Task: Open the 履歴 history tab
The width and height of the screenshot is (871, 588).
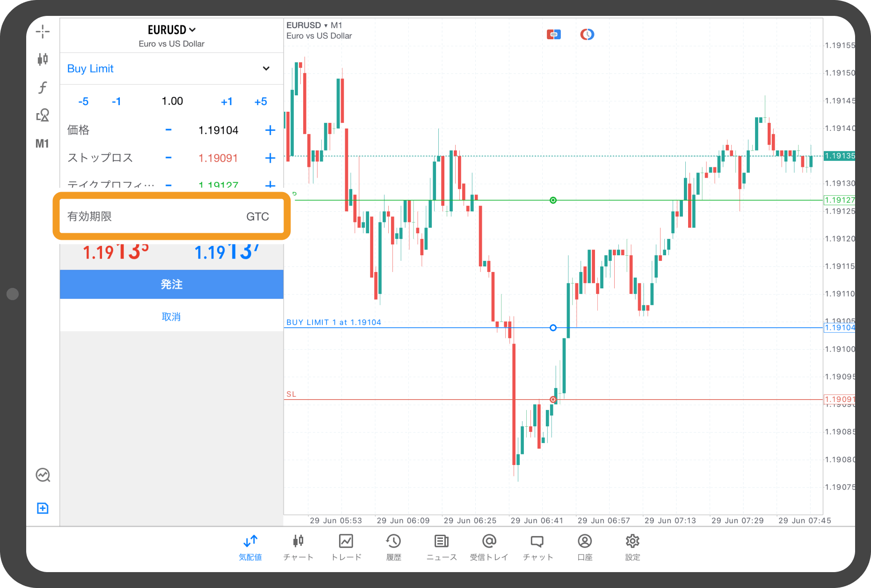Action: [x=394, y=547]
